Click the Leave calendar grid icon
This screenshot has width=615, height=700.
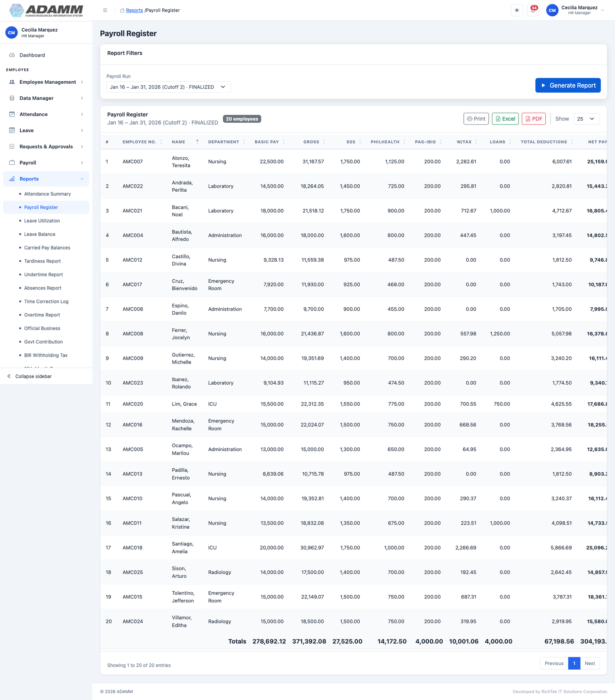pos(12,131)
